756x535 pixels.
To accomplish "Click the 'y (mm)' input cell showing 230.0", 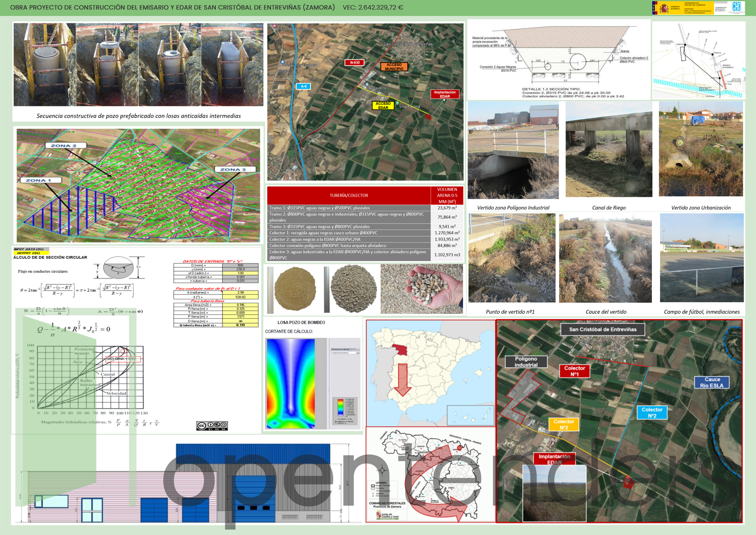I will [240, 269].
